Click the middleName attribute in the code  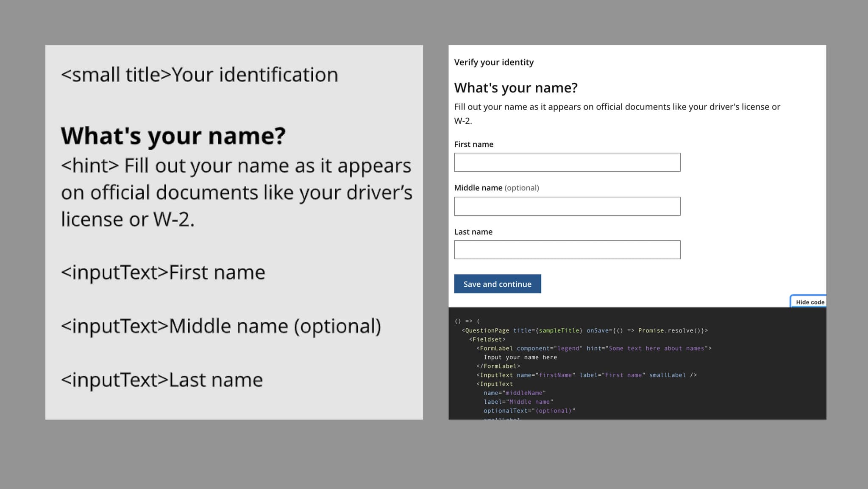click(x=514, y=393)
